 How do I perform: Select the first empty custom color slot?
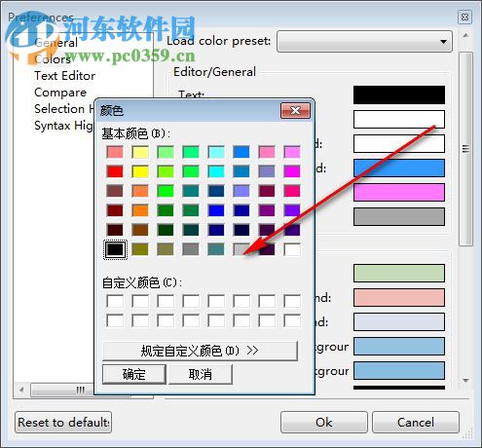click(115, 301)
